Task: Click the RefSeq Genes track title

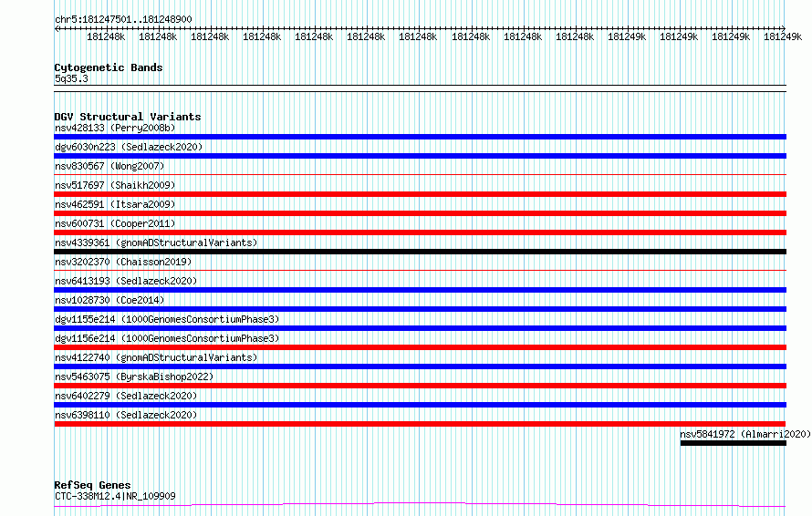Action: coord(92,485)
